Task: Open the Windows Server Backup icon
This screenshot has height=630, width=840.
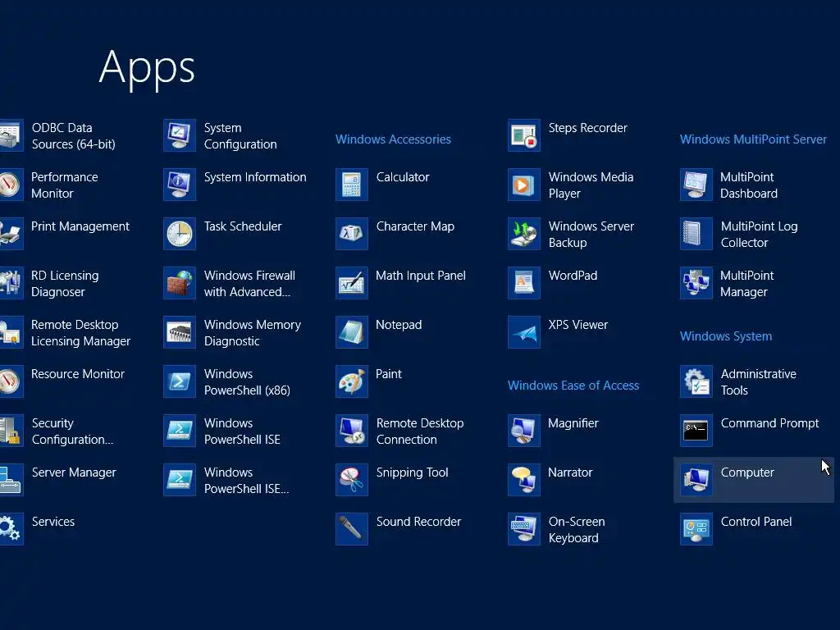Action: [524, 234]
